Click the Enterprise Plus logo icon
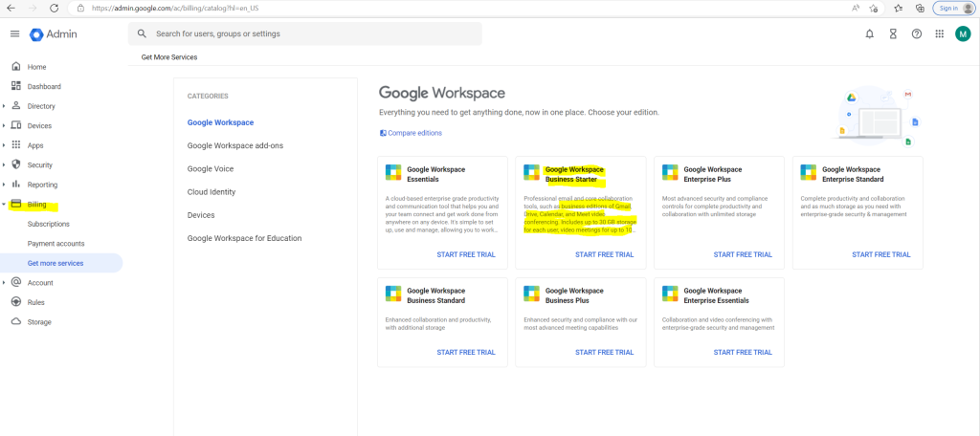The image size is (980, 436). point(669,173)
